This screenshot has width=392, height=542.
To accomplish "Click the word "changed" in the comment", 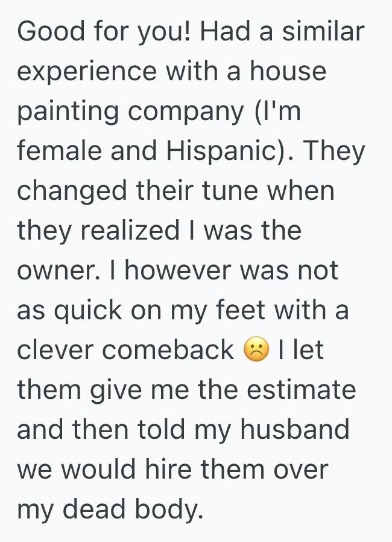I will click(72, 191).
